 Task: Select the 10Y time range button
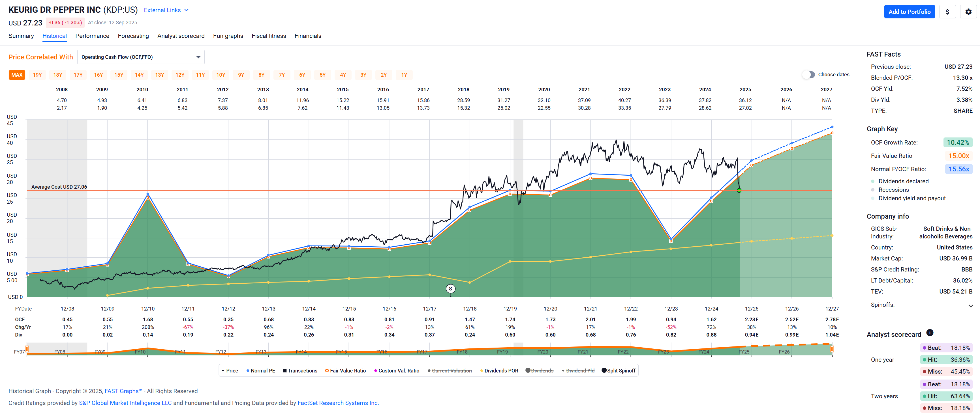point(221,75)
